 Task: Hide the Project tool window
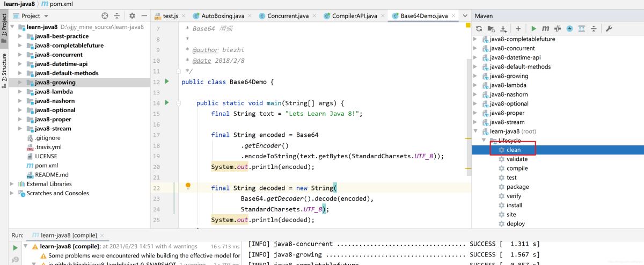(x=143, y=16)
